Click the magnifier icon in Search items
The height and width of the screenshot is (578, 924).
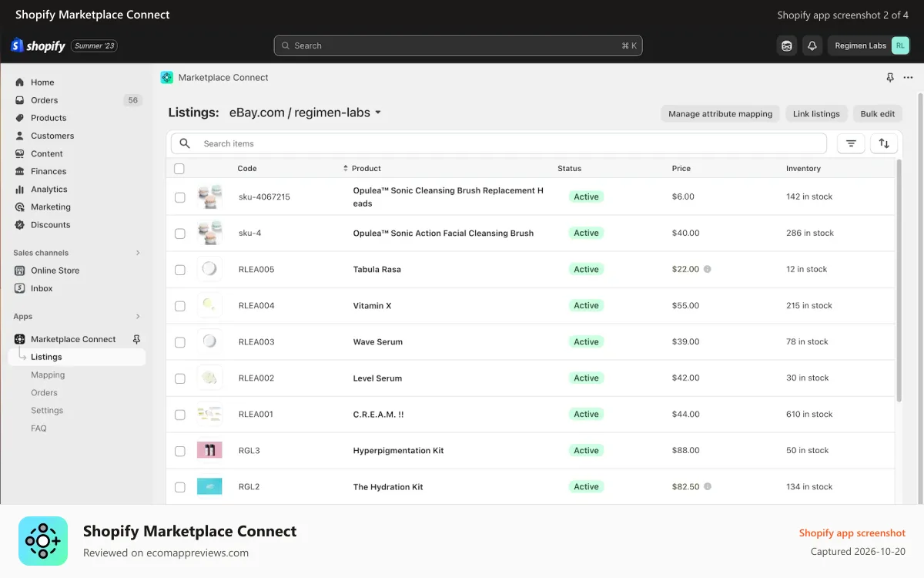pos(186,143)
